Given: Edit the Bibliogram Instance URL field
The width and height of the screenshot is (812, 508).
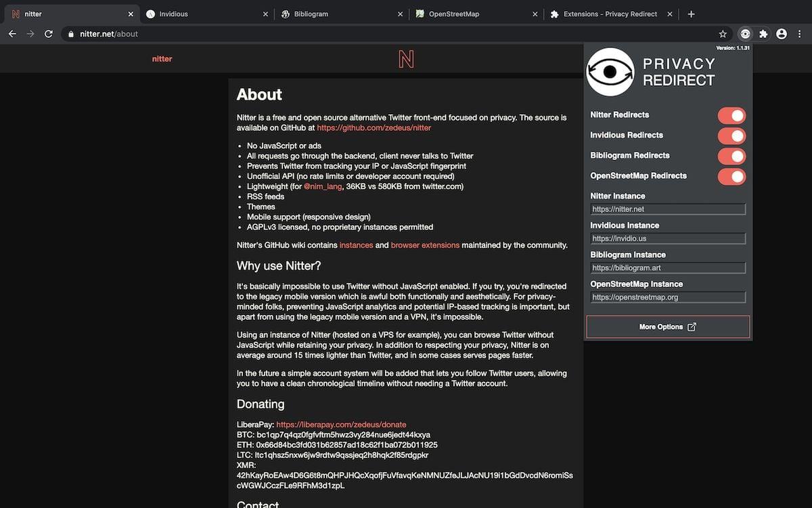Looking at the screenshot, I should (668, 268).
